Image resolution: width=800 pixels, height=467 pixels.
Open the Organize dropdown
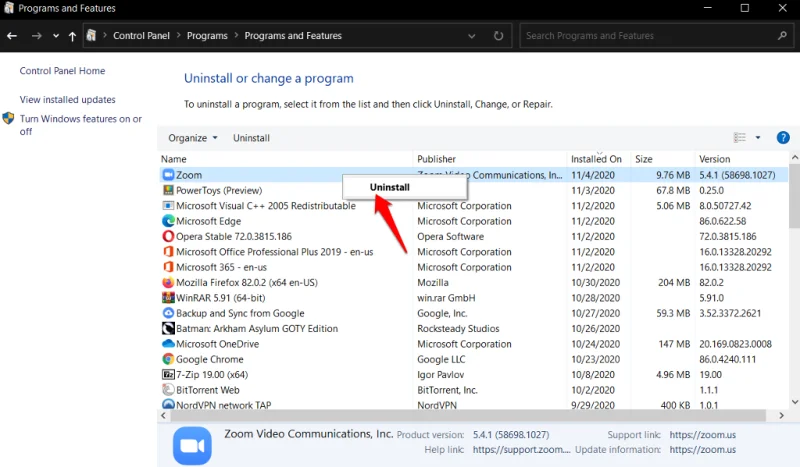coord(192,138)
